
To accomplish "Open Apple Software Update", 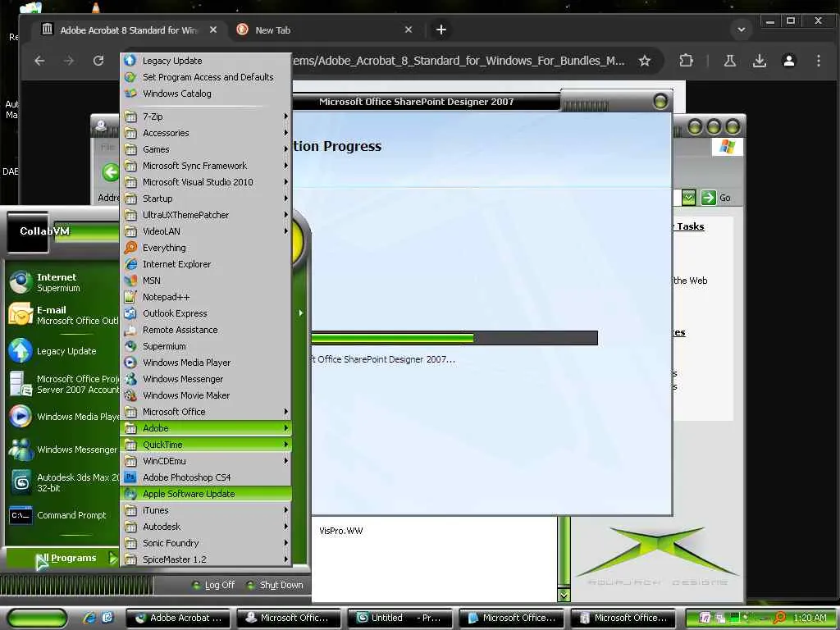I will tap(206, 494).
